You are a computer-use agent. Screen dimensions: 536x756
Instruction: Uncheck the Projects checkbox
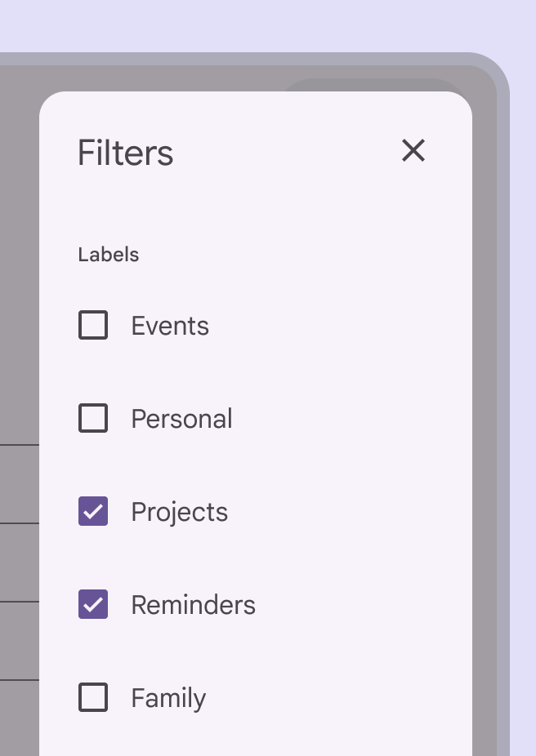pyautogui.click(x=93, y=512)
